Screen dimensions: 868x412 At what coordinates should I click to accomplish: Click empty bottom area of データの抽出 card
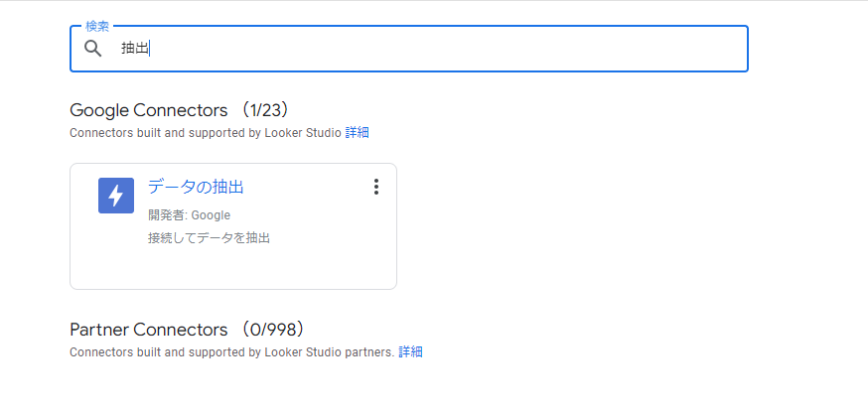[x=233, y=270]
